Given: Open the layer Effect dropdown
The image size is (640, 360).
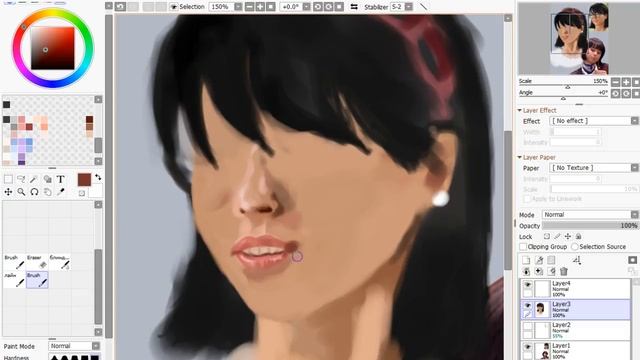Looking at the screenshot, I should pos(634,121).
